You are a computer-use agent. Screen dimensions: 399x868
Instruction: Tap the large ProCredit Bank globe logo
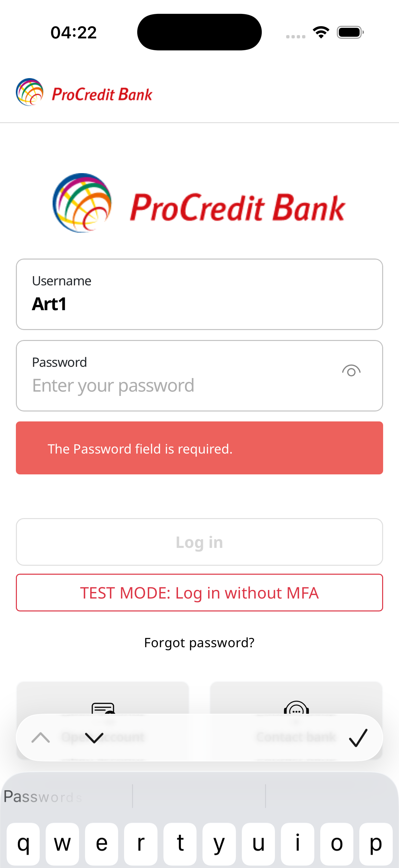coord(82,203)
